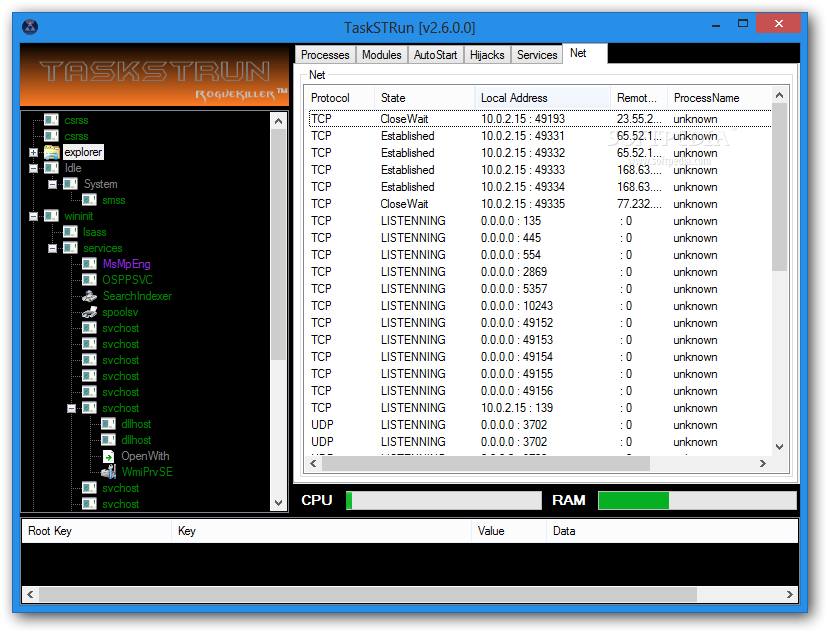This screenshot has height=633, width=828.
Task: Select the row for 0.0.0.0 : 10243
Action: 540,306
